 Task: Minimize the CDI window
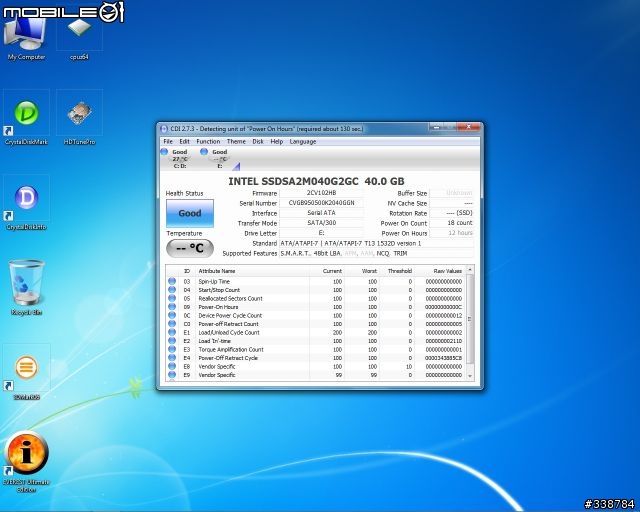pos(436,127)
